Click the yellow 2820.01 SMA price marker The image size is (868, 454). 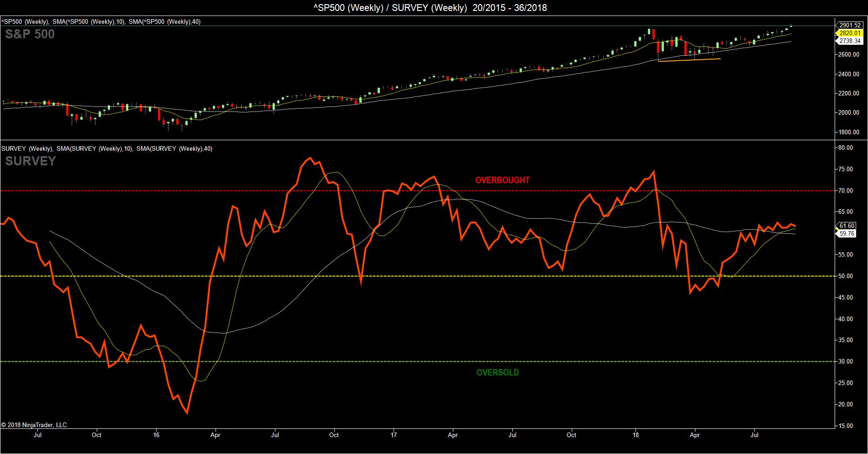pyautogui.click(x=850, y=33)
